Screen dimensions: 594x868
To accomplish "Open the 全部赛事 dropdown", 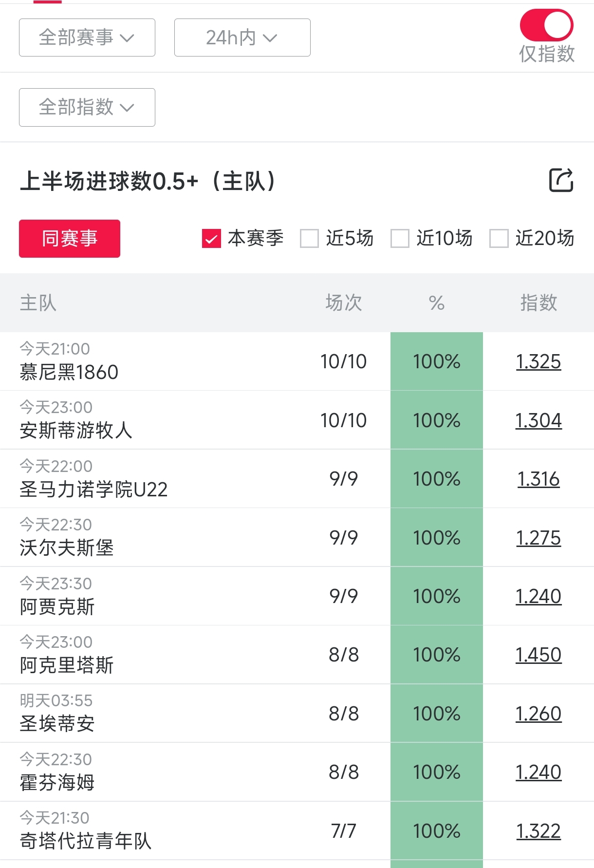I will click(87, 38).
